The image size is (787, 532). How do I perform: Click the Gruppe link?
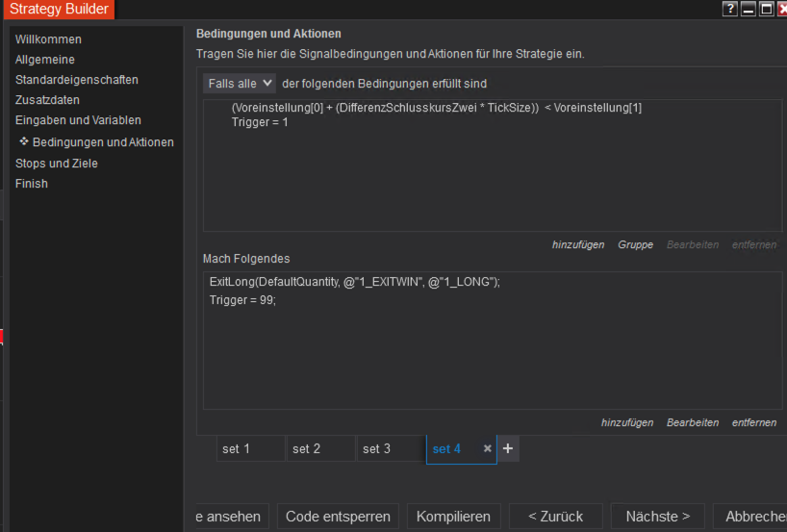point(636,245)
